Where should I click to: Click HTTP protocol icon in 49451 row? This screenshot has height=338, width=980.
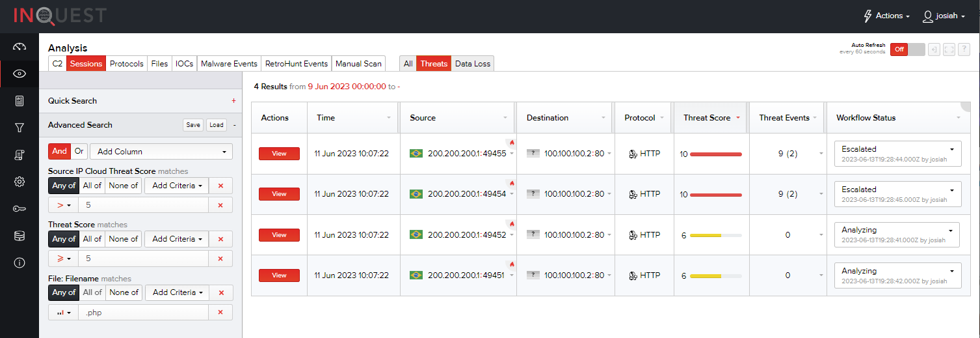tap(632, 275)
